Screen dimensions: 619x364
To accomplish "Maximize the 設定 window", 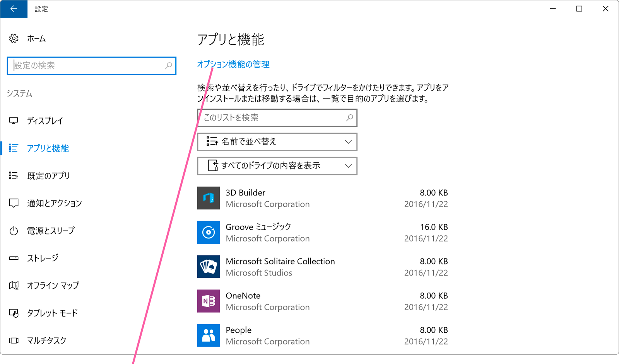I will point(579,9).
